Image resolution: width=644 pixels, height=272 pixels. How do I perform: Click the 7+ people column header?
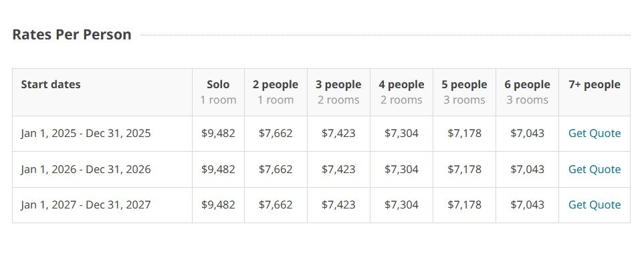tap(594, 85)
